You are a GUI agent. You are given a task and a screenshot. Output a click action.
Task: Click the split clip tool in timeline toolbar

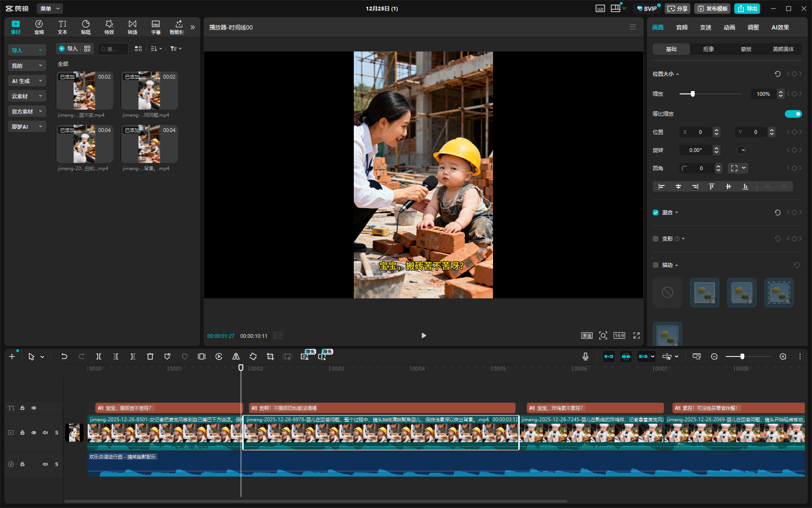coord(99,356)
